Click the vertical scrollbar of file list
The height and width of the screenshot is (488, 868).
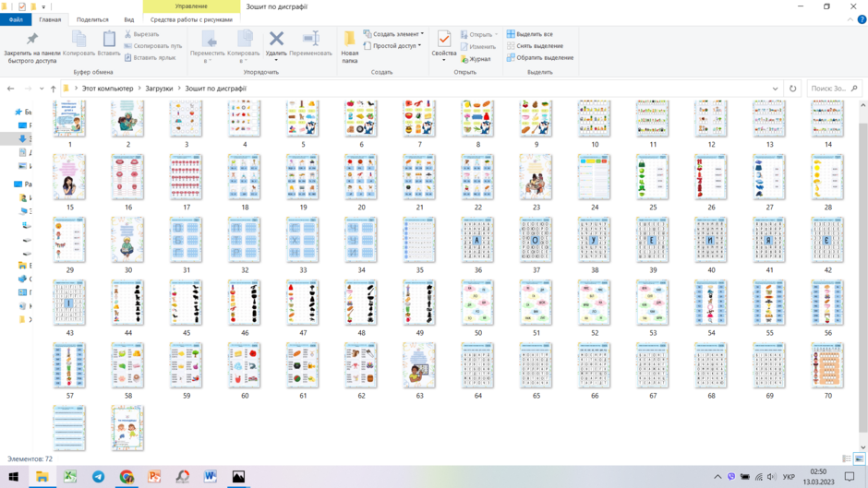coord(862,277)
